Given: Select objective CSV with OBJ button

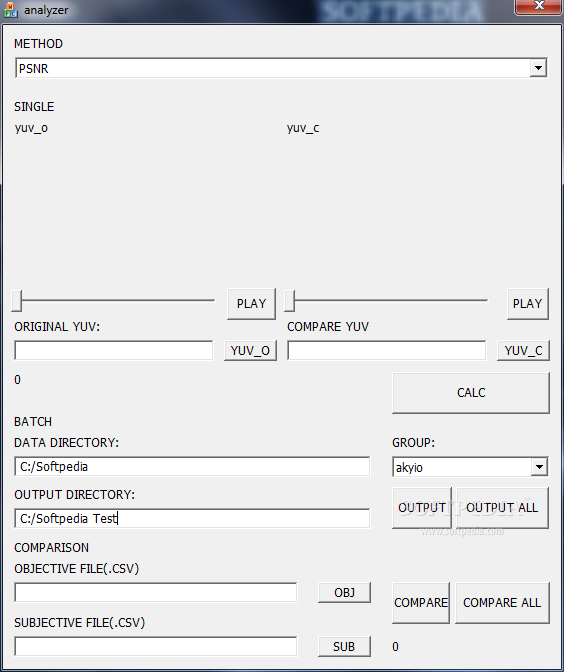Looking at the screenshot, I should coord(344,593).
